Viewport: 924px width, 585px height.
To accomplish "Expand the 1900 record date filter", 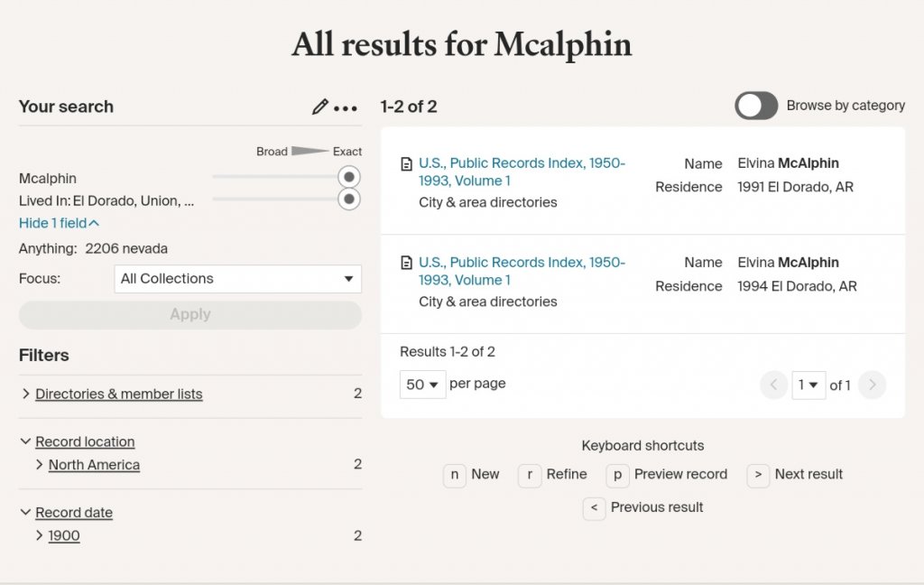I will pos(63,535).
